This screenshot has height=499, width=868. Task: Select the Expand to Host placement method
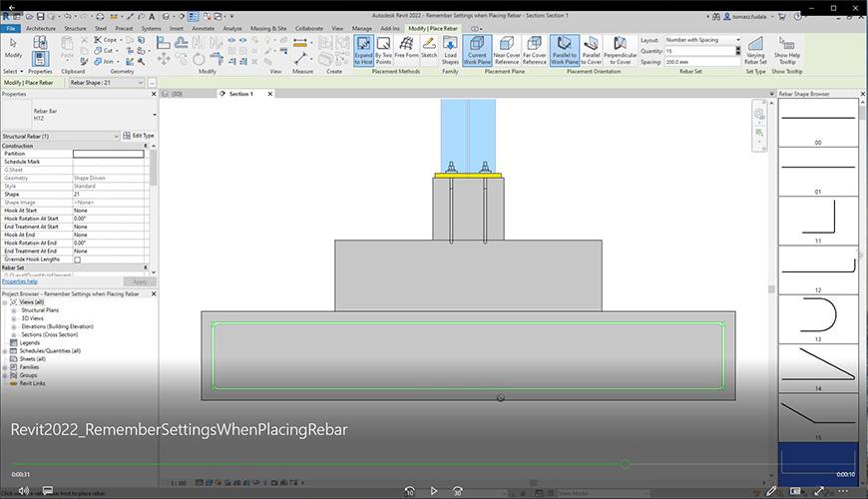click(363, 50)
